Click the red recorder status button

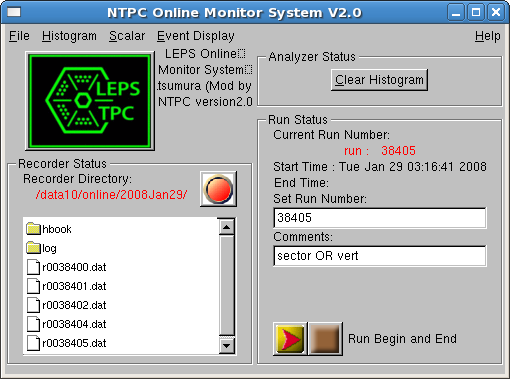[218, 189]
